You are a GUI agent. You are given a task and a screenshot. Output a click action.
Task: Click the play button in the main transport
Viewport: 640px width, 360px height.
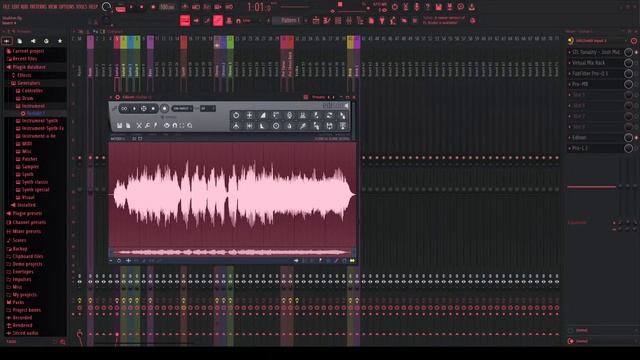click(x=131, y=7)
